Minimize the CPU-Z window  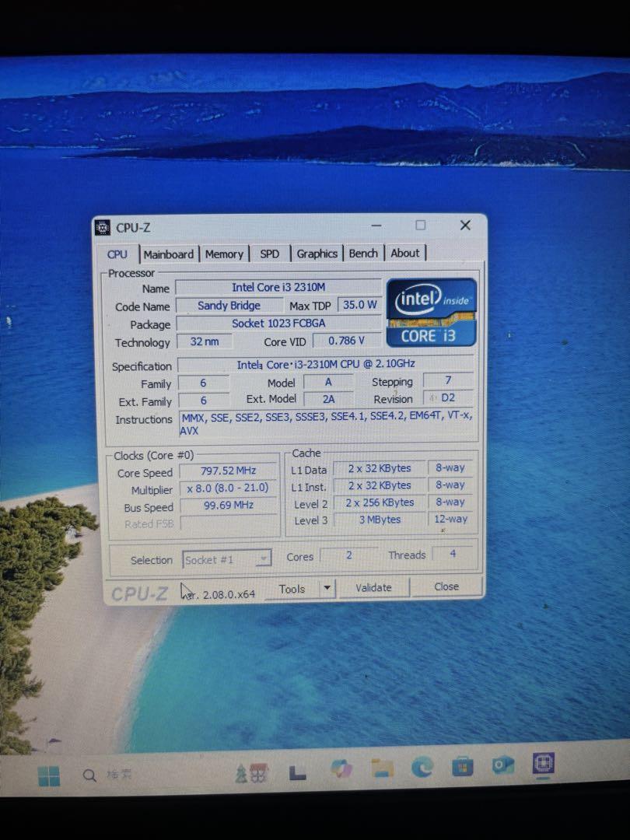(x=376, y=226)
